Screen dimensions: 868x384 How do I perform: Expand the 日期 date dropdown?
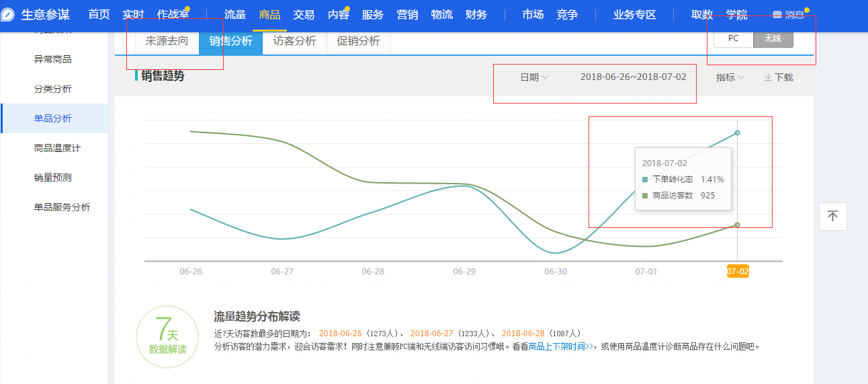pos(534,77)
